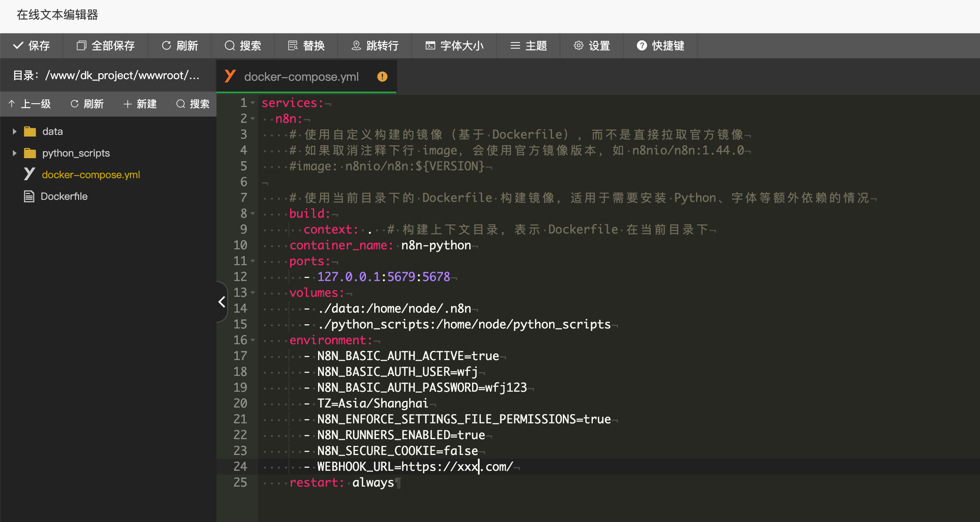Fold the build block at line 8
Screen dimensions: 980x522
click(253, 214)
